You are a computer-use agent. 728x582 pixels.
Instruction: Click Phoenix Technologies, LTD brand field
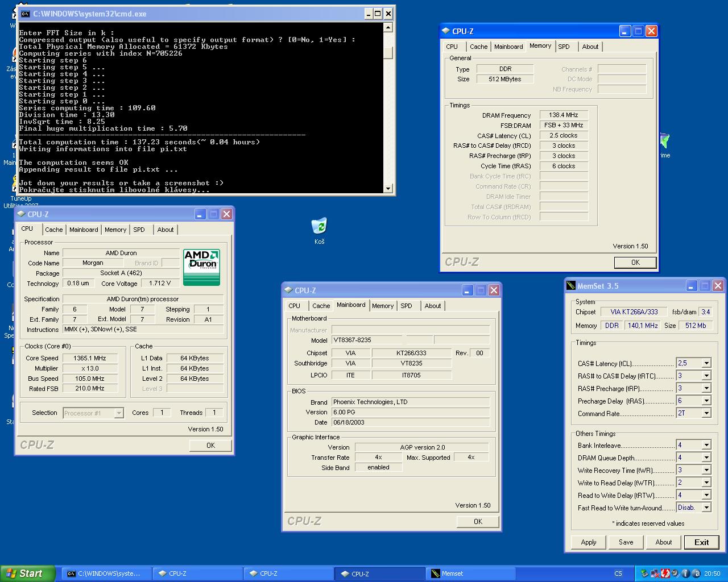[x=411, y=402]
